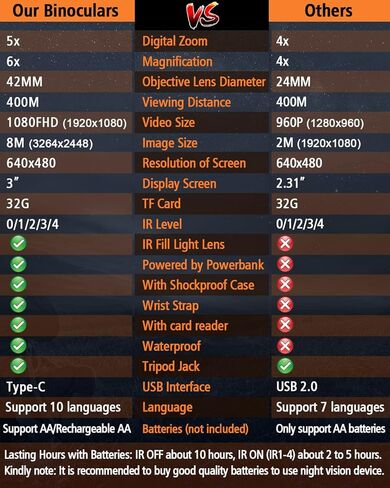Viewport: 390px width, 488px height.
Task: Select the green check in With Shockproof Case row
Action: [18, 284]
